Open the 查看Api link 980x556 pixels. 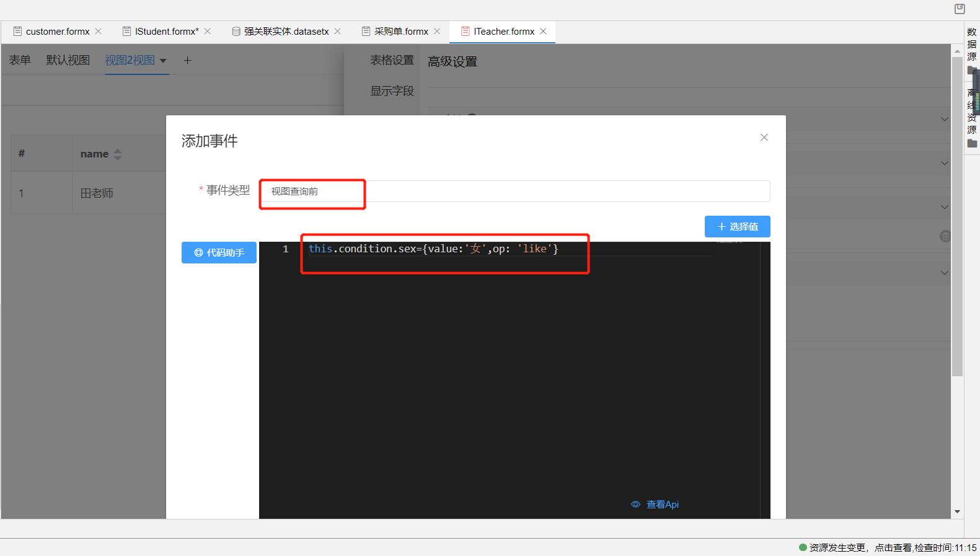click(655, 504)
